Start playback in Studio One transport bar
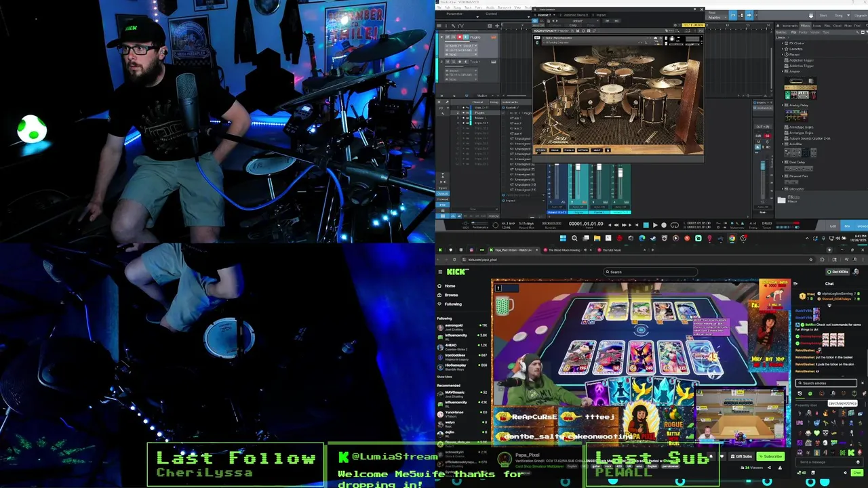This screenshot has width=868, height=488. point(655,225)
